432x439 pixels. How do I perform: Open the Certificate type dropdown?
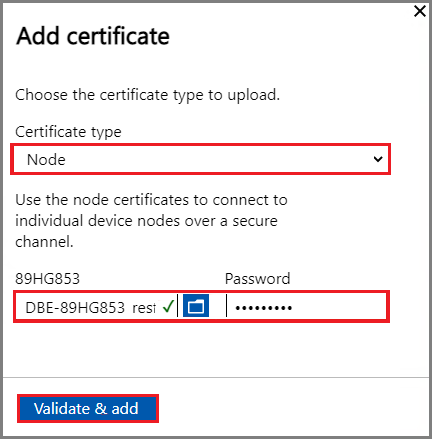(x=200, y=159)
